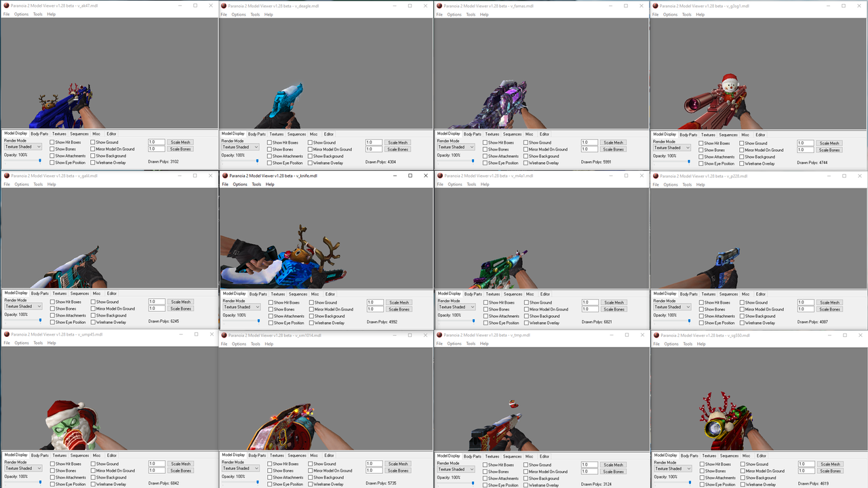Viewport: 868px width, 488px height.
Task: Expand Render Mode dropdown in v_galil.mdl window
Action: coord(23,306)
